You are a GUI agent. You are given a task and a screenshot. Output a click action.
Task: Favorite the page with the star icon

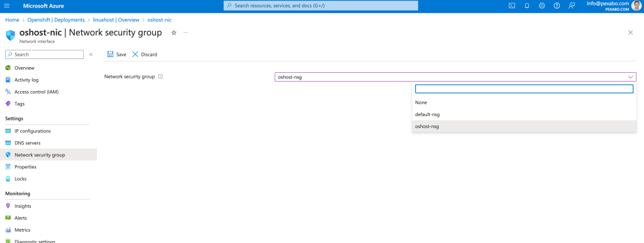click(174, 33)
